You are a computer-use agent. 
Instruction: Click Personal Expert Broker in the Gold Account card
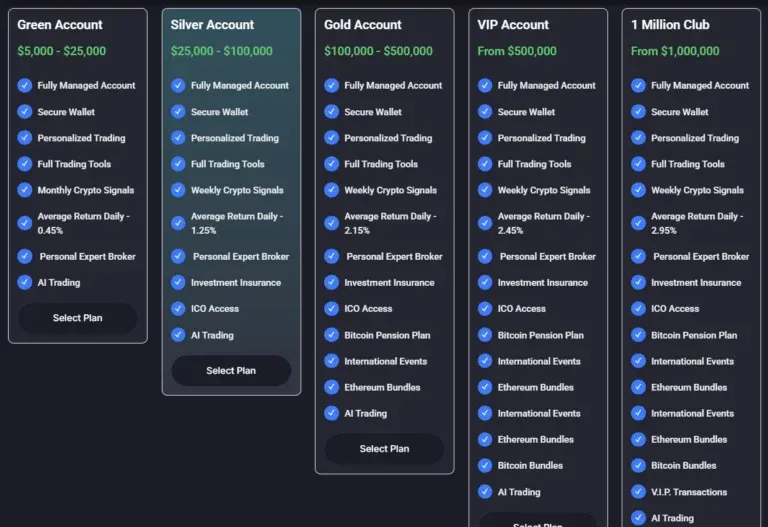coord(394,257)
